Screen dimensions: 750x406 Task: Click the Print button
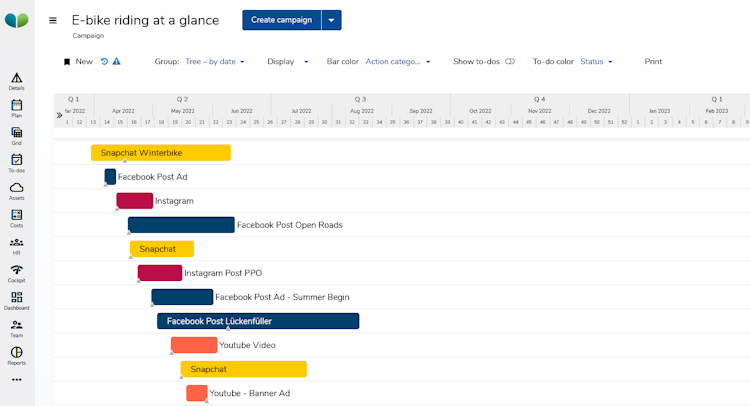pyautogui.click(x=653, y=62)
